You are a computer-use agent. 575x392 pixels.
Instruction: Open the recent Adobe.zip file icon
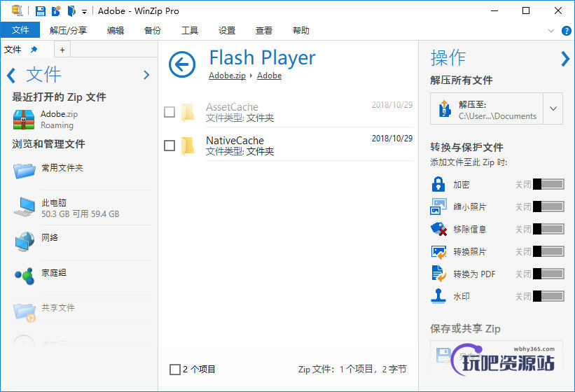click(x=24, y=120)
